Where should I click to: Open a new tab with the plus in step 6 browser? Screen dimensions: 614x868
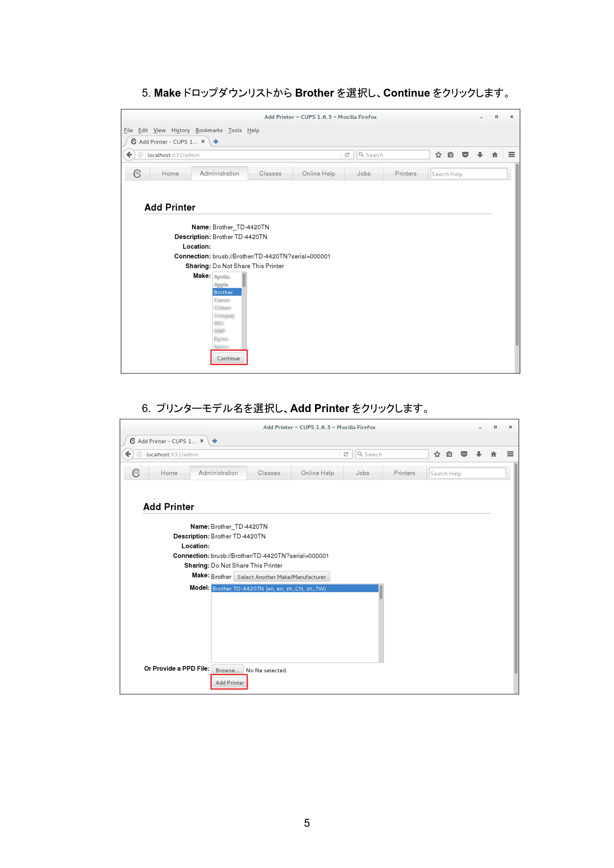[215, 441]
